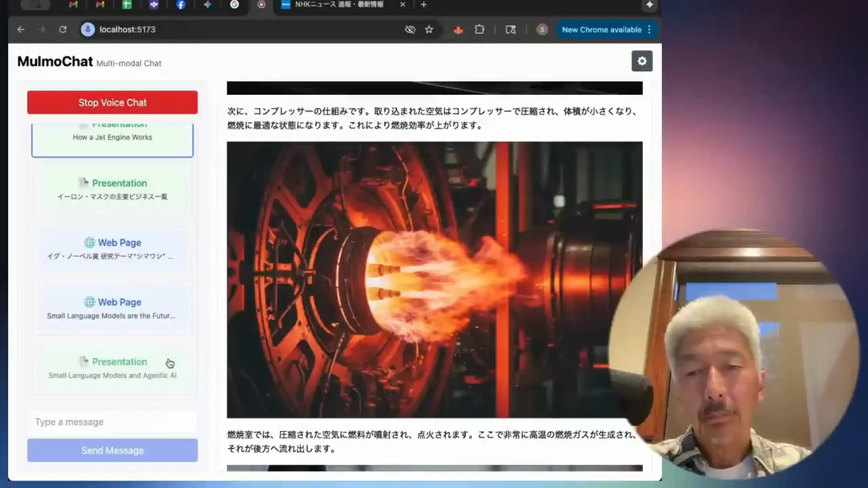Open Small Language Models and Agentic AI presentation
Viewport: 868px width, 488px height.
coord(113,368)
